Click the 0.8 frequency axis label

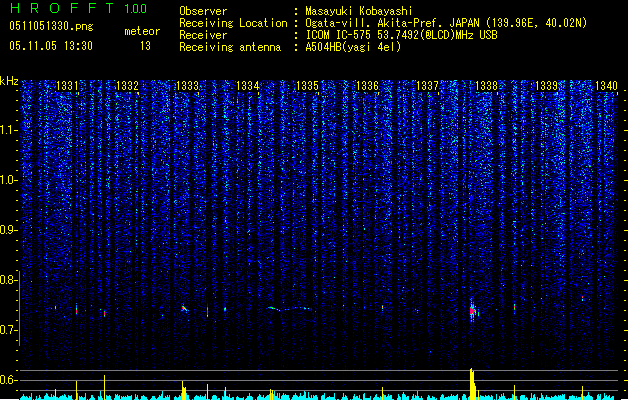9,280
